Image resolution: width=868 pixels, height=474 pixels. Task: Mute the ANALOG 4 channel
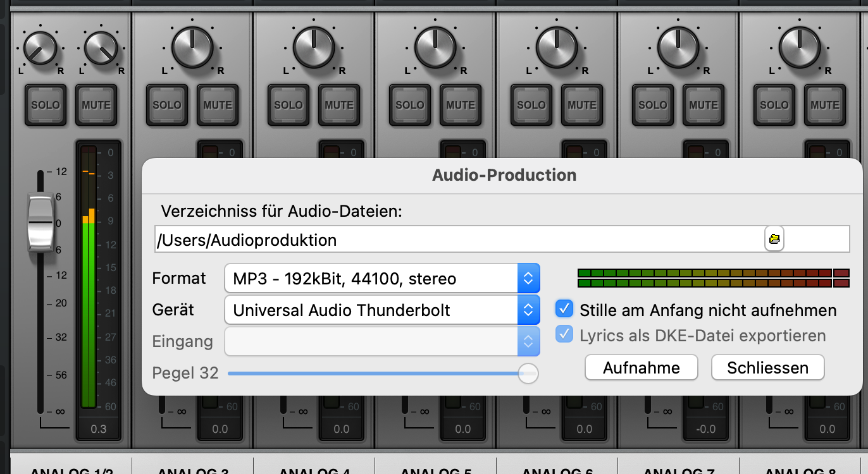point(339,105)
